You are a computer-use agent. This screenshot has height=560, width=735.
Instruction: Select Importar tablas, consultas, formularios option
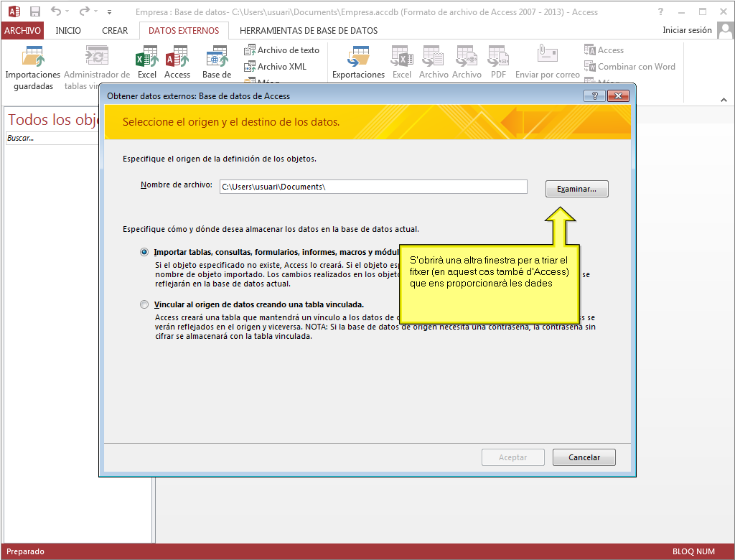tap(144, 252)
